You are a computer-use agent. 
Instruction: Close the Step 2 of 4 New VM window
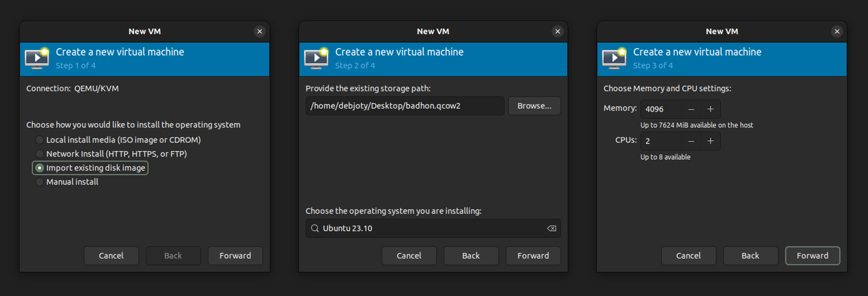point(558,32)
